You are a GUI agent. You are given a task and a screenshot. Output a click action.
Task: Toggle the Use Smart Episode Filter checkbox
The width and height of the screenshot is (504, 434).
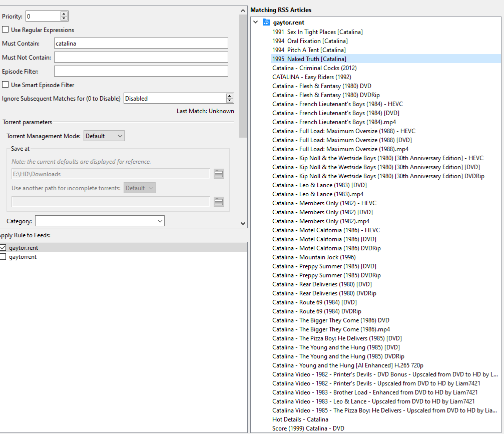click(x=6, y=85)
